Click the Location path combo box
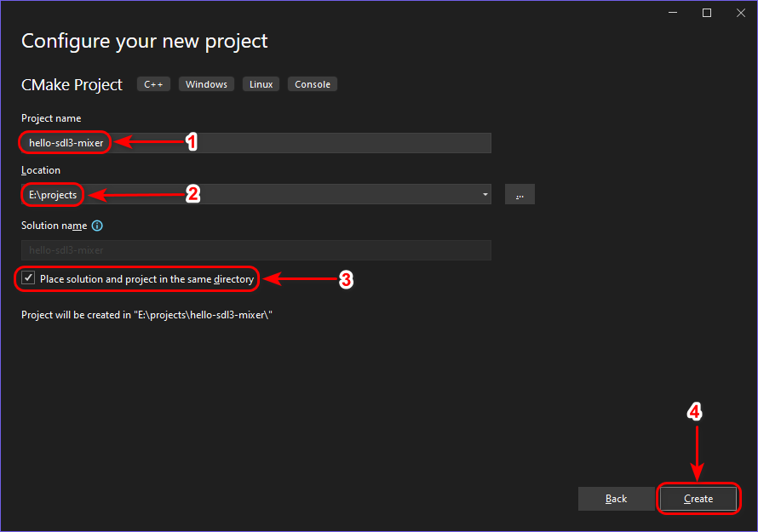The height and width of the screenshot is (532, 758). [256, 195]
